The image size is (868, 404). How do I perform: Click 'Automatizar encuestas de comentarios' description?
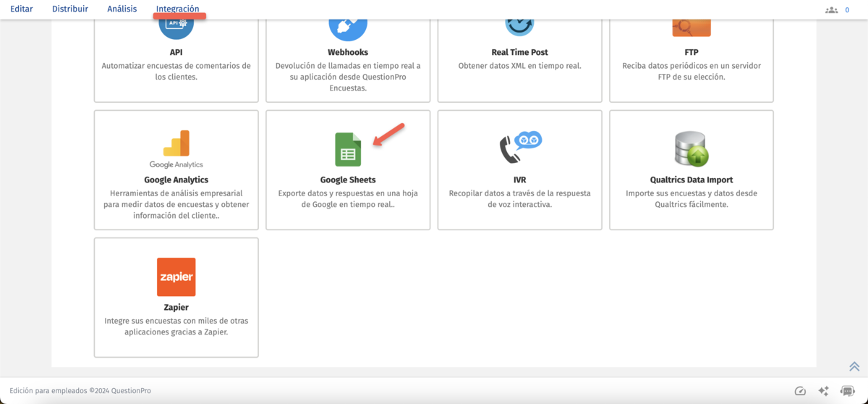click(176, 71)
